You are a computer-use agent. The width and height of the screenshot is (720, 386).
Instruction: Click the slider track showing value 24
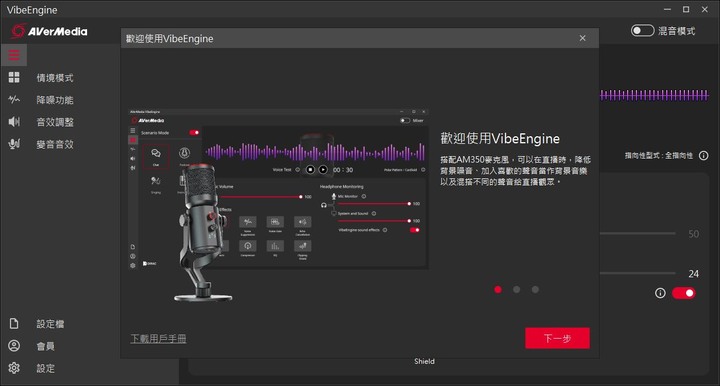point(638,274)
